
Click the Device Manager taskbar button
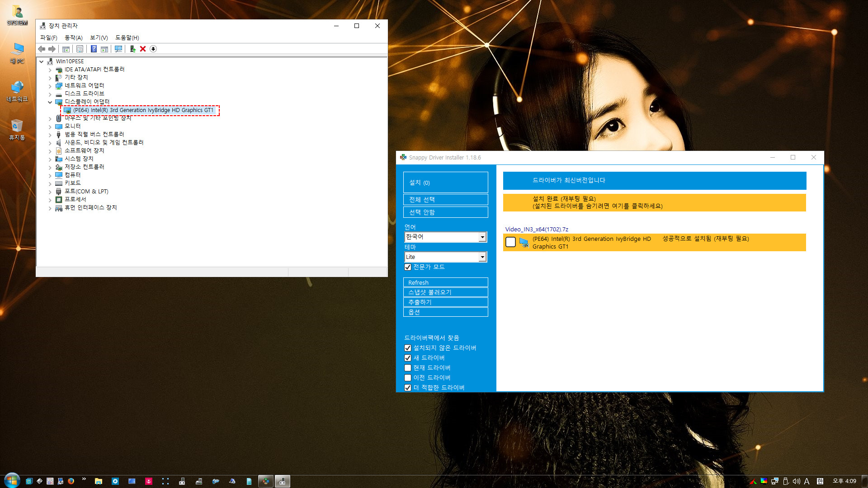coord(283,481)
